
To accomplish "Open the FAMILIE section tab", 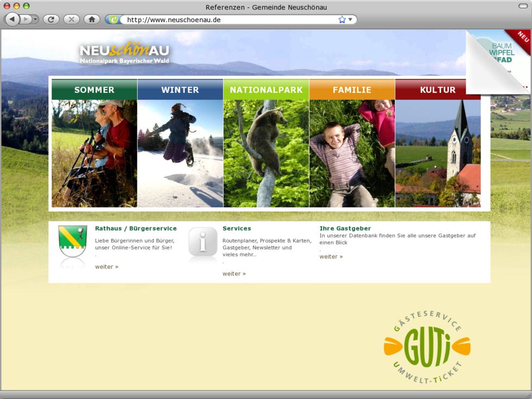I will pyautogui.click(x=352, y=90).
